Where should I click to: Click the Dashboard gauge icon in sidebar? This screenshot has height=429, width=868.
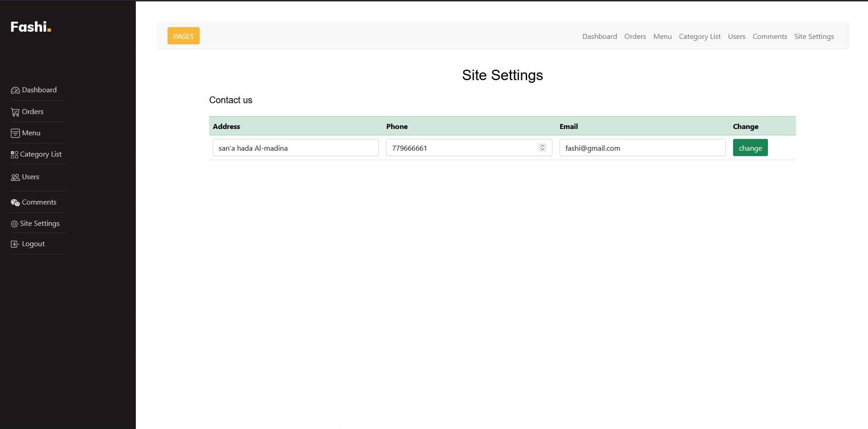click(15, 90)
